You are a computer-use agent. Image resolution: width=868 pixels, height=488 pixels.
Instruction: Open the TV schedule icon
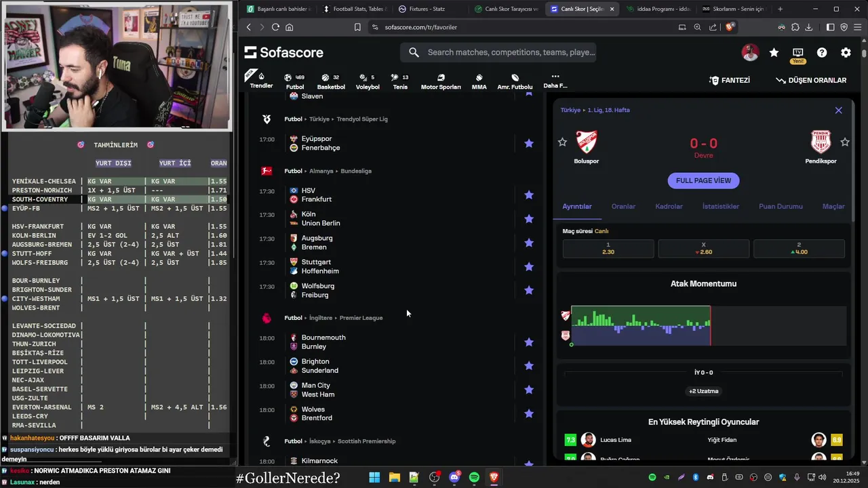(x=798, y=52)
